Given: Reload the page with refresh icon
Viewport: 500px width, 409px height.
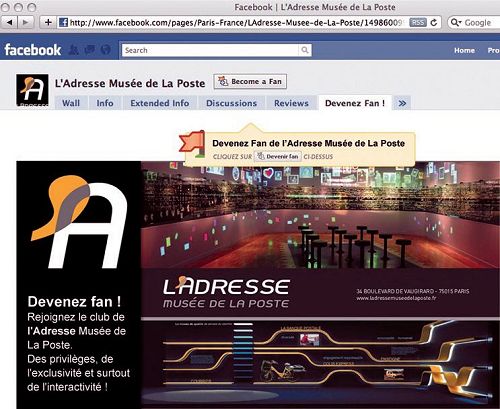Looking at the screenshot, I should pos(434,22).
